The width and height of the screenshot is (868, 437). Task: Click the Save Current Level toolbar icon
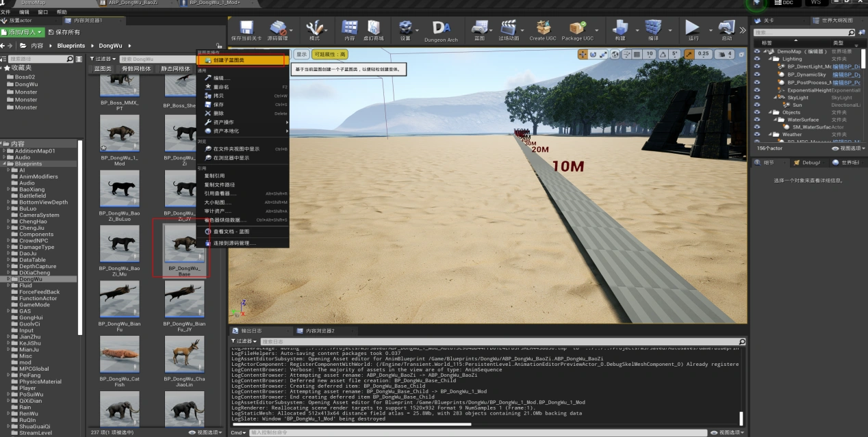[246, 29]
